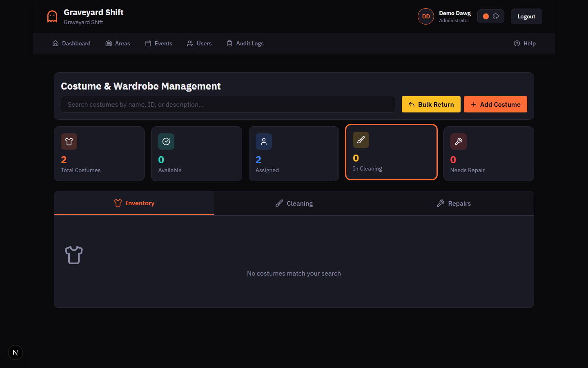588x368 pixels.
Task: Select the brush icon on In Cleaning card
Action: tap(361, 139)
